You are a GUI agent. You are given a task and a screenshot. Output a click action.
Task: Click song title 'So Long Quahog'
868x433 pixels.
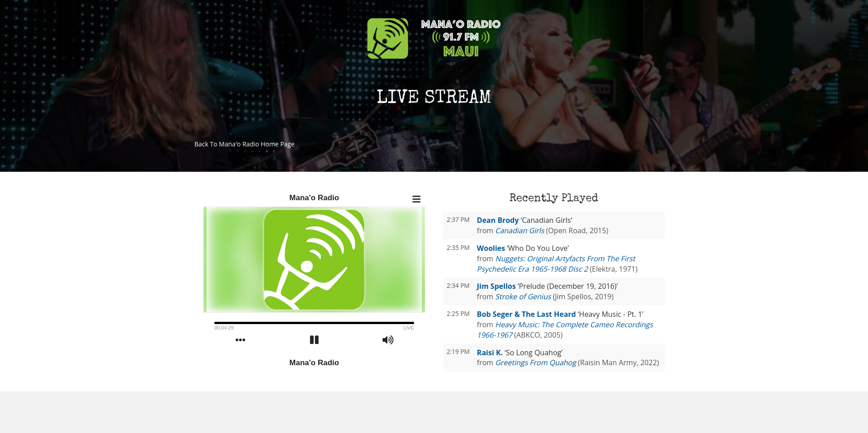tap(533, 353)
